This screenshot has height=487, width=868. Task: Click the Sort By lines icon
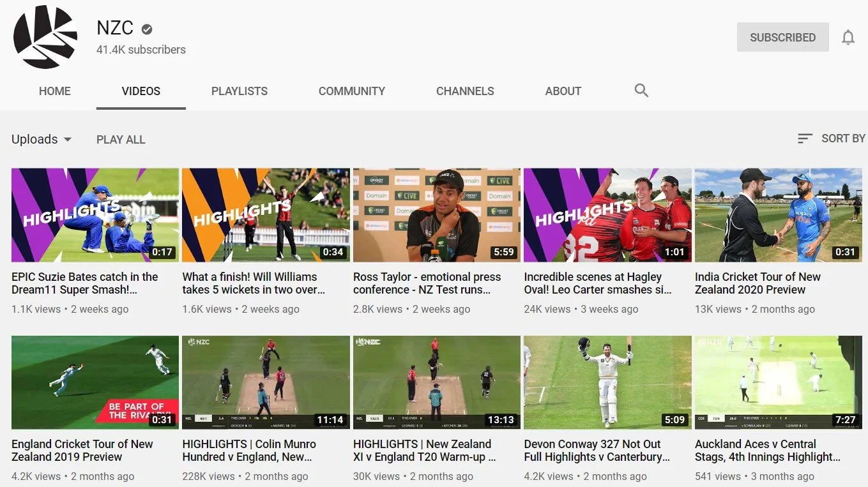[x=805, y=139]
